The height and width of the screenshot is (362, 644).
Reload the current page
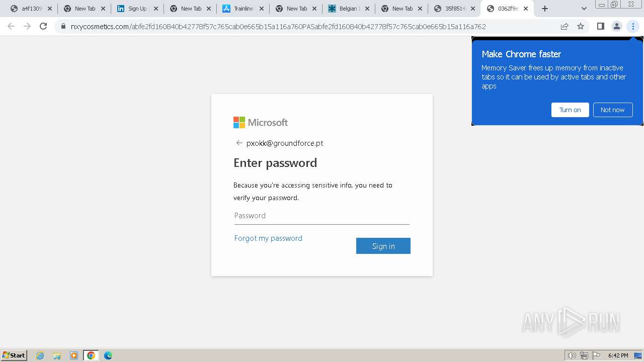[x=43, y=27]
